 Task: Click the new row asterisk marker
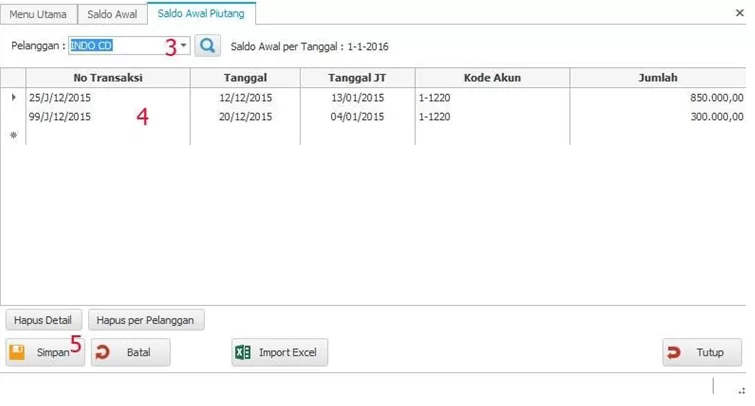[13, 136]
